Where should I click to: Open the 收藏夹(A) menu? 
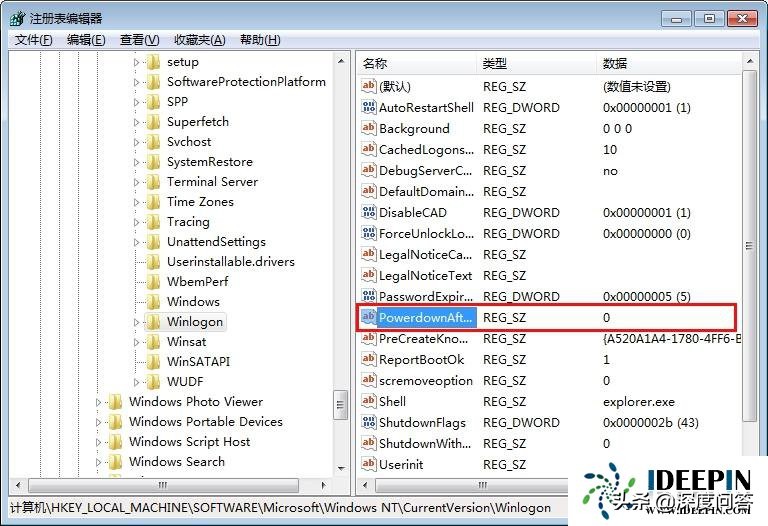click(x=200, y=40)
